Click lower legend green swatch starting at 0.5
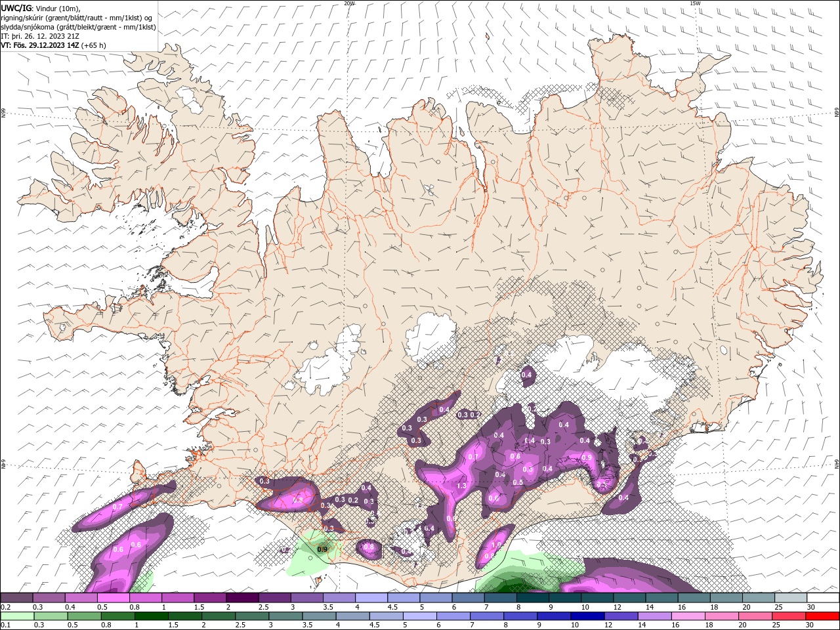This screenshot has height=630, width=840. point(84,616)
